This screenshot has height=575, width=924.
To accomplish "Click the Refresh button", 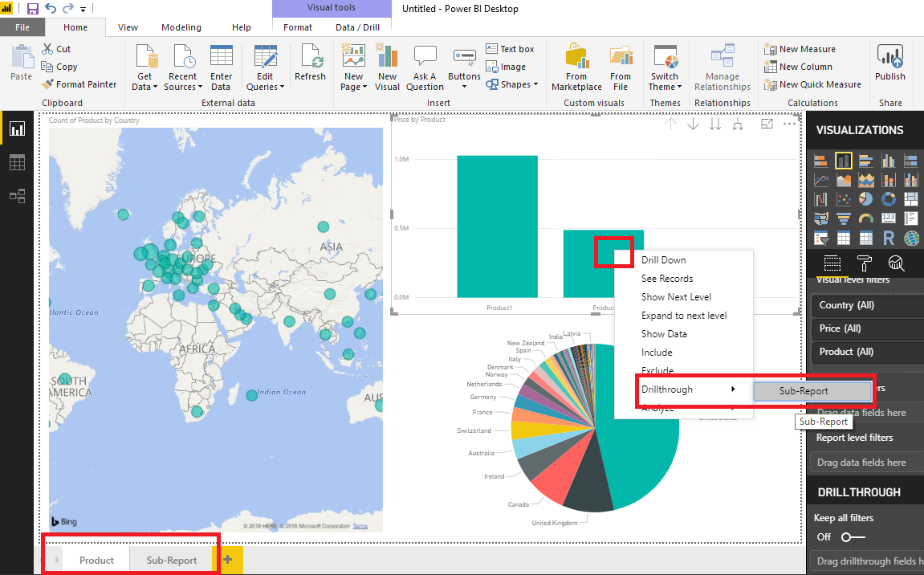I will (x=310, y=63).
